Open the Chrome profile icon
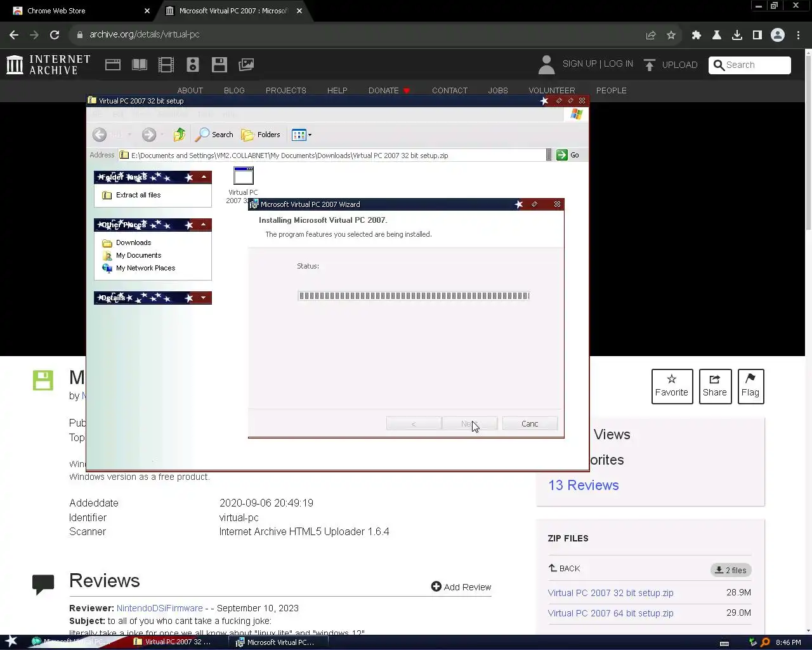Screen dimensions: 812x650 tap(778, 35)
